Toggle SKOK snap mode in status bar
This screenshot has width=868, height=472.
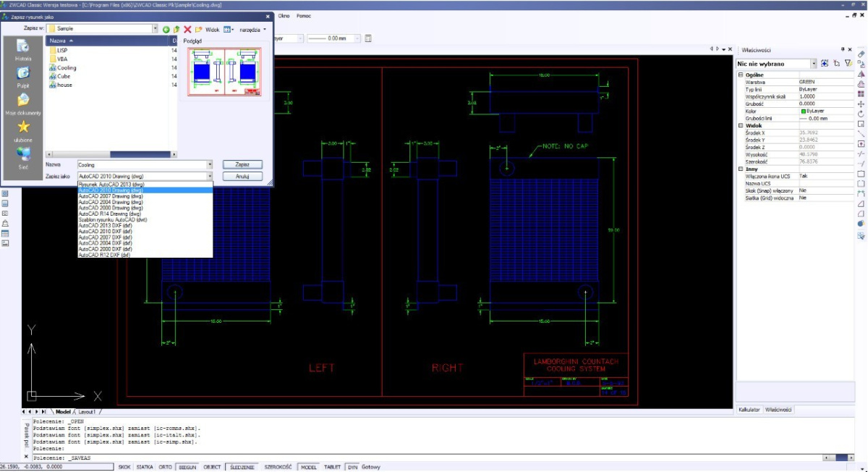[x=124, y=467]
